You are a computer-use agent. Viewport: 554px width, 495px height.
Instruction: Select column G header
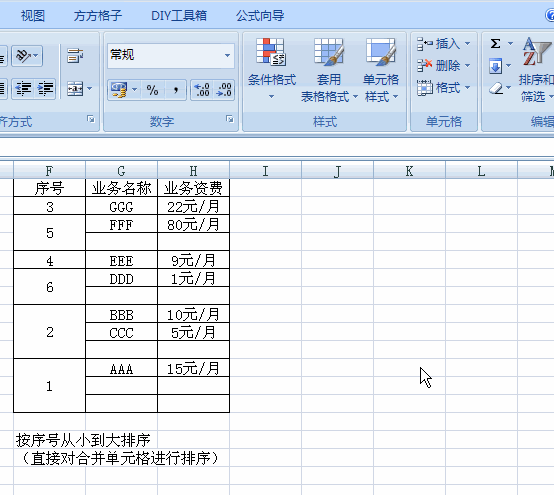pyautogui.click(x=122, y=171)
